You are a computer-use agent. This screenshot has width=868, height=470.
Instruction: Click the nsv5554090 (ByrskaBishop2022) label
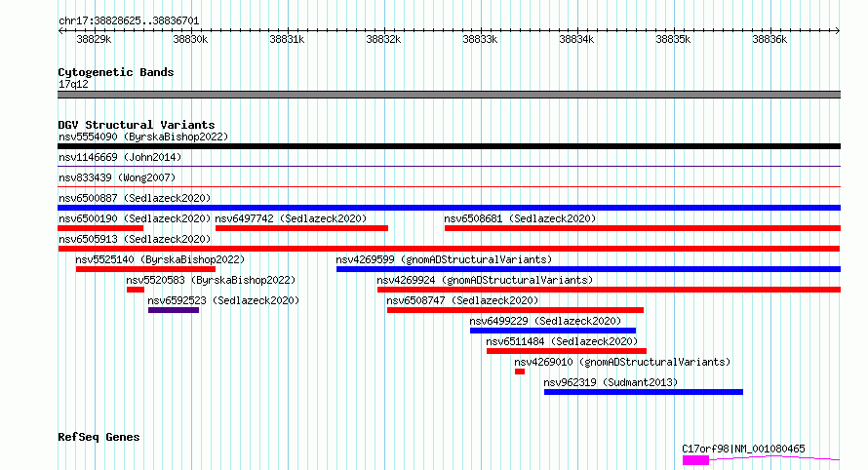point(143,137)
